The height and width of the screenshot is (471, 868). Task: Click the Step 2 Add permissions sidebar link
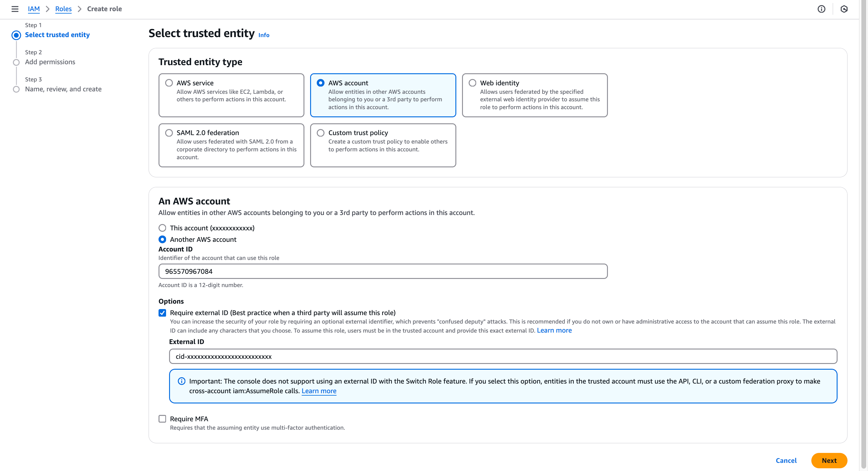pos(50,62)
